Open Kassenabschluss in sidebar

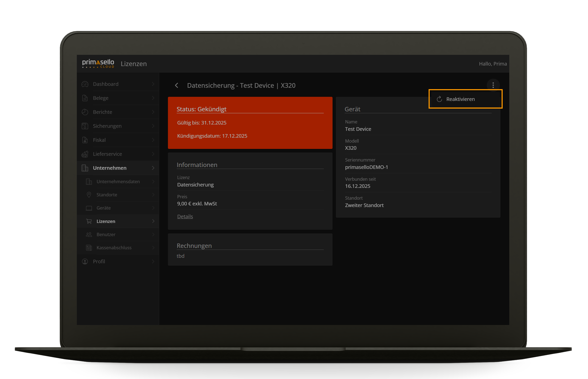click(x=114, y=248)
